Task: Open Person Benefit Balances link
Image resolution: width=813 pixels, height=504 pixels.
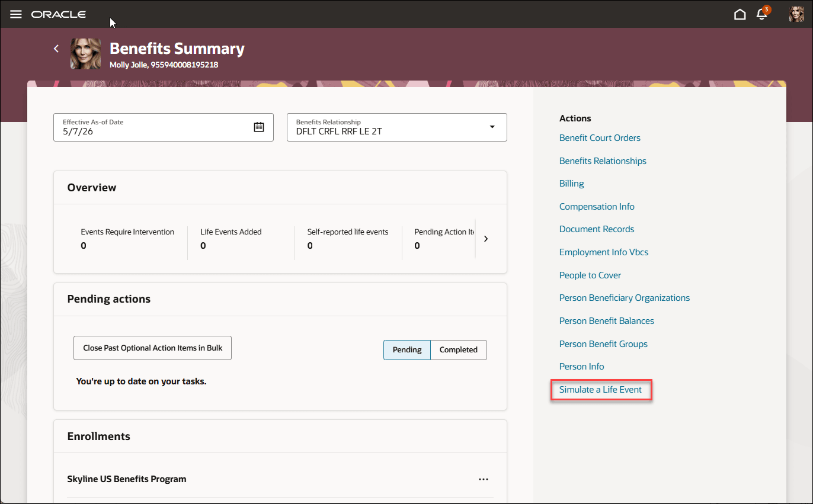Action: tap(607, 321)
